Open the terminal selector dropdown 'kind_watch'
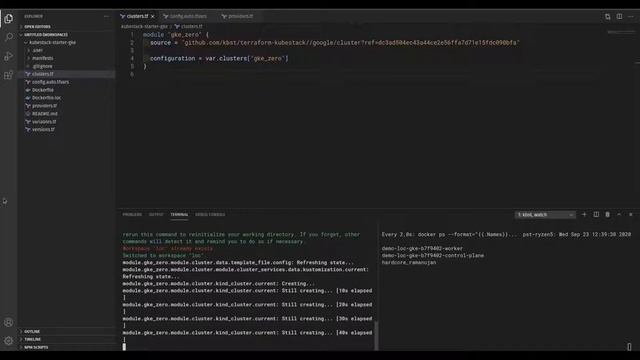The width and height of the screenshot is (640, 360). [x=545, y=215]
